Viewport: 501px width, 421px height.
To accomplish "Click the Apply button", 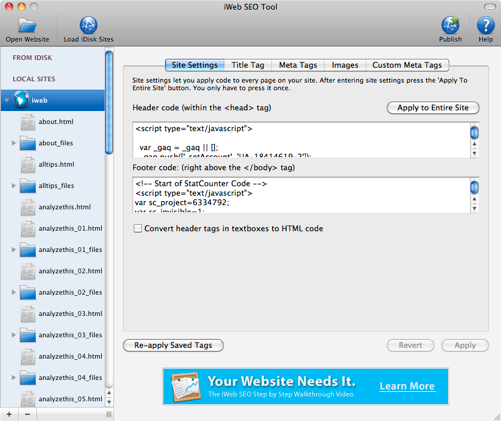I will point(465,345).
